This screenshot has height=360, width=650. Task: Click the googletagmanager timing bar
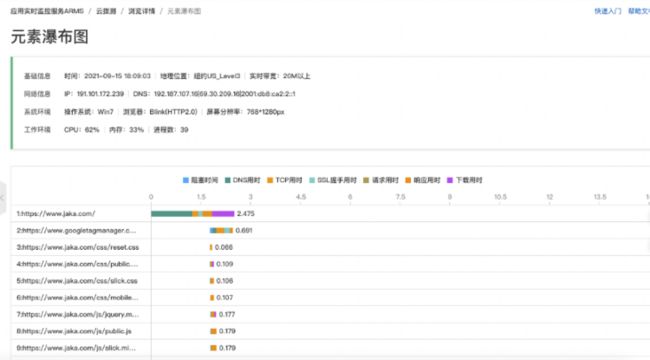coord(221,230)
